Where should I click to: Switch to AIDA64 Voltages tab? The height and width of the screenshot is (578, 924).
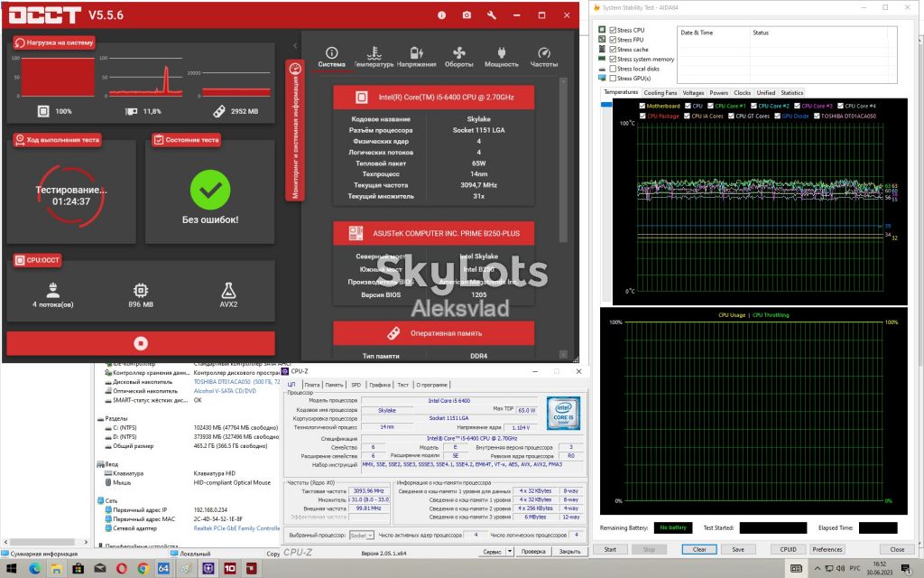pos(693,93)
